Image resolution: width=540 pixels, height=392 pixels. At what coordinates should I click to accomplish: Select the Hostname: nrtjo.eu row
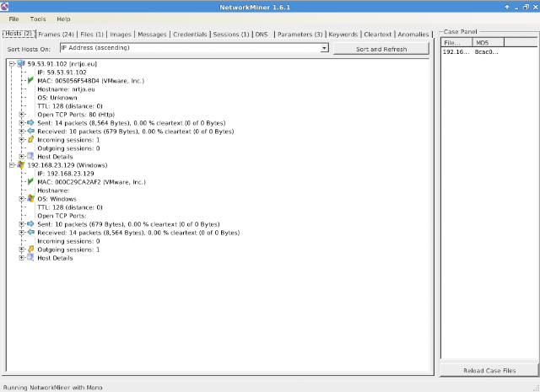(66, 89)
